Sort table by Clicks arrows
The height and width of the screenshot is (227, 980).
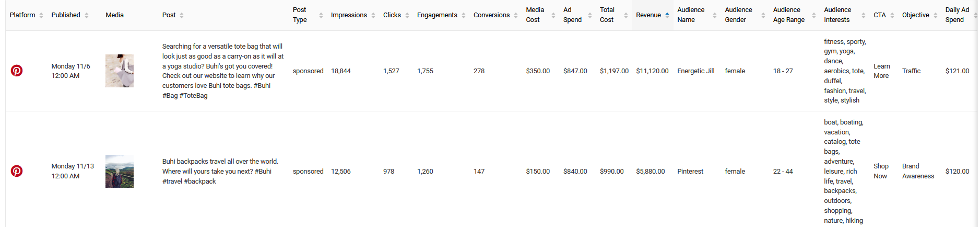407,15
